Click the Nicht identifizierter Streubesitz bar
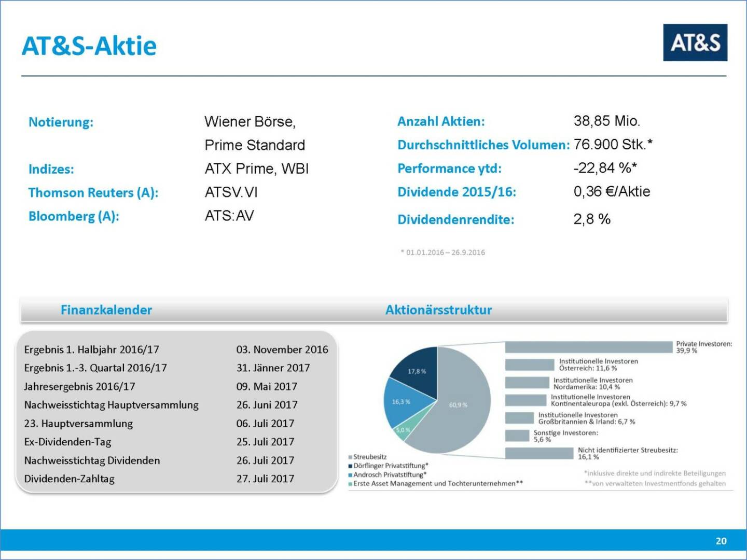Image resolution: width=747 pixels, height=560 pixels. pos(539,454)
